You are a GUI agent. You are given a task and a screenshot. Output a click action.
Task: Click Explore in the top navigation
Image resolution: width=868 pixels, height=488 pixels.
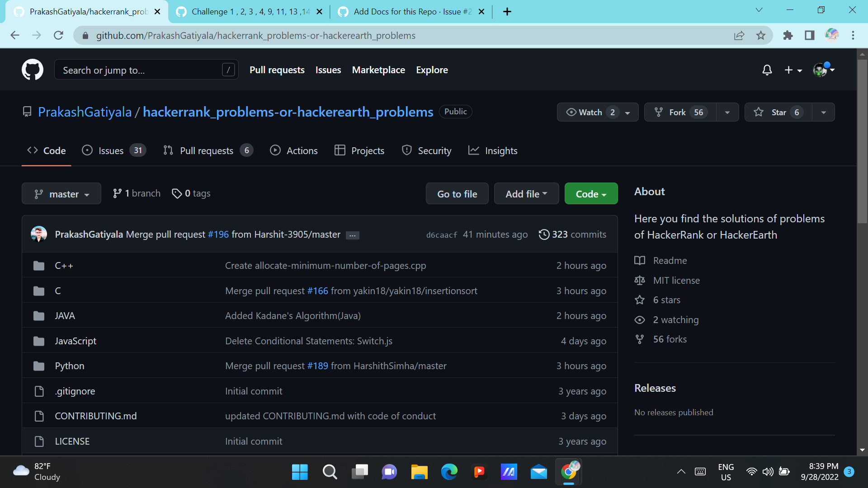tap(432, 70)
